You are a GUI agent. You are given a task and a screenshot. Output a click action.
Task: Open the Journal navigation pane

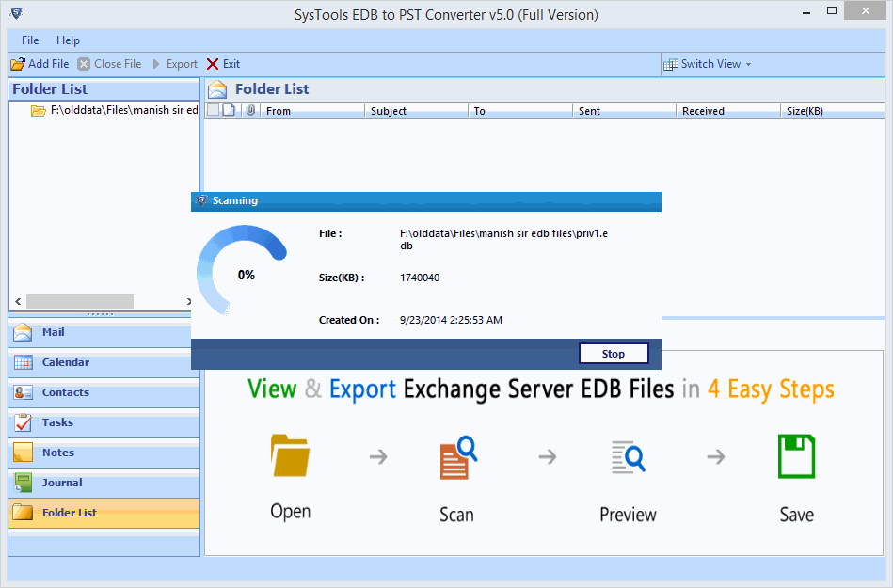pyautogui.click(x=104, y=484)
